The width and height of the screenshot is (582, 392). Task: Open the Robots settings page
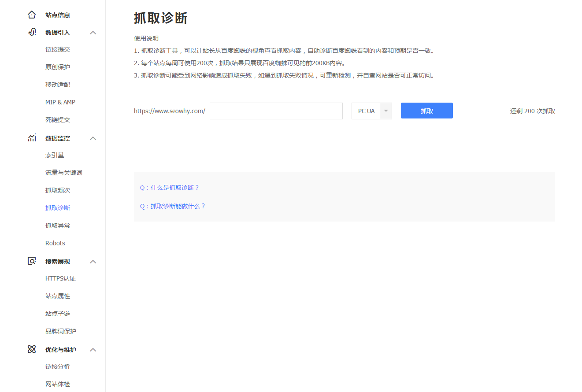55,243
